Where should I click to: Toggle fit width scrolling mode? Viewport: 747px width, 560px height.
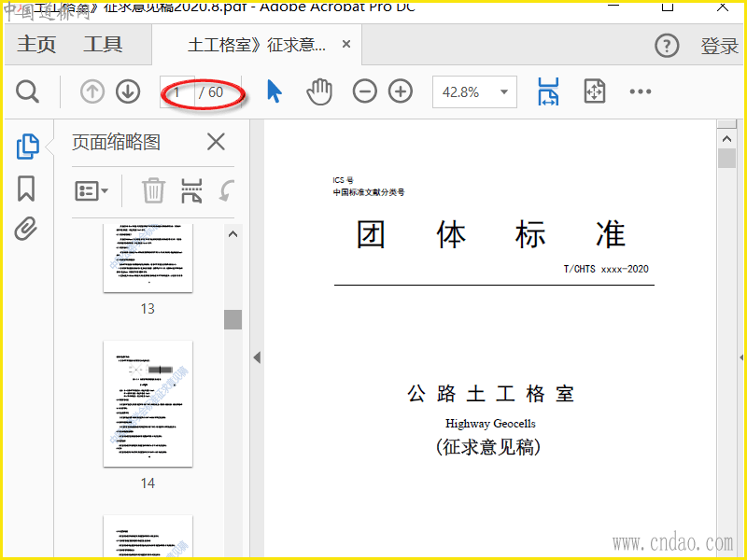(x=548, y=91)
